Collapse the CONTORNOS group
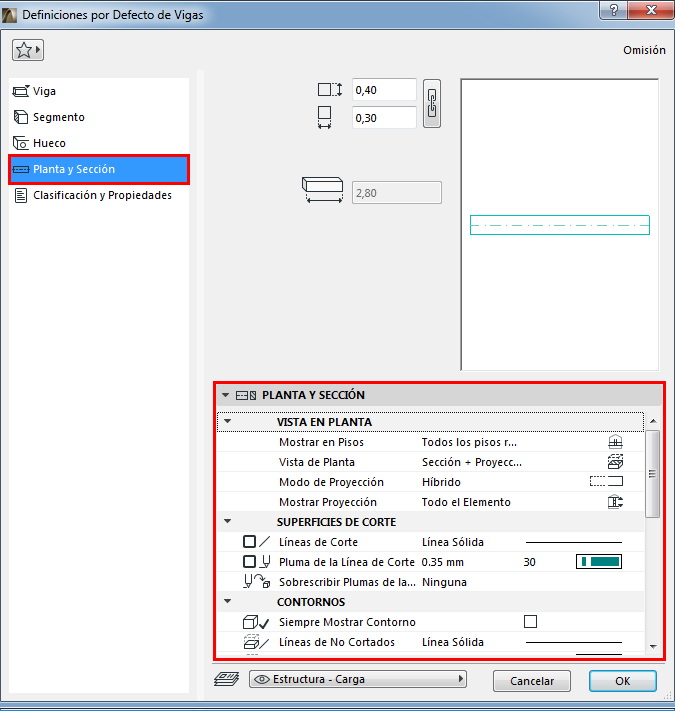The image size is (675, 711). click(228, 601)
